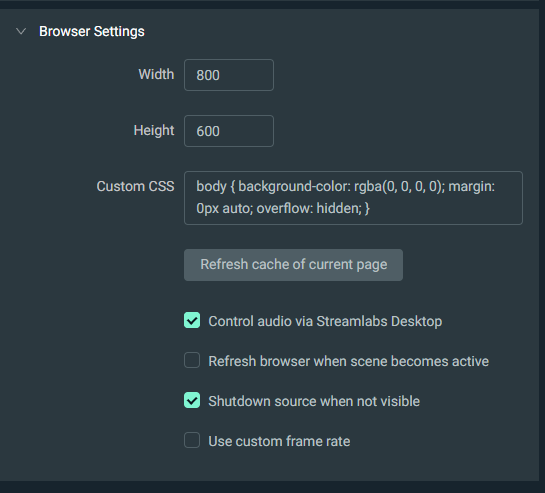Click the Control audio via Streamlabs Desktop label

[x=325, y=321]
